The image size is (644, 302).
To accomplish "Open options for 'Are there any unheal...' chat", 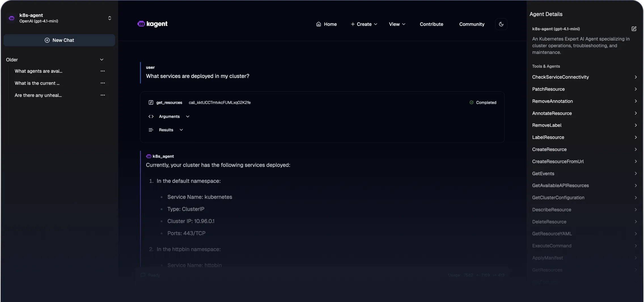I will tap(103, 95).
